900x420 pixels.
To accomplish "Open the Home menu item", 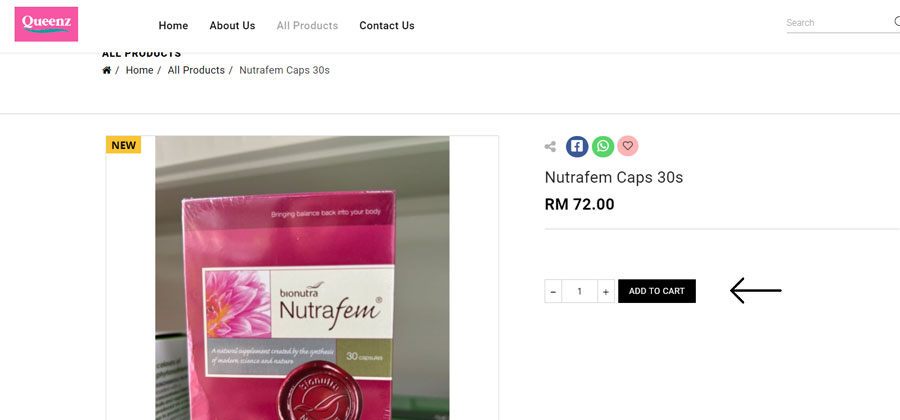I will [x=173, y=26].
